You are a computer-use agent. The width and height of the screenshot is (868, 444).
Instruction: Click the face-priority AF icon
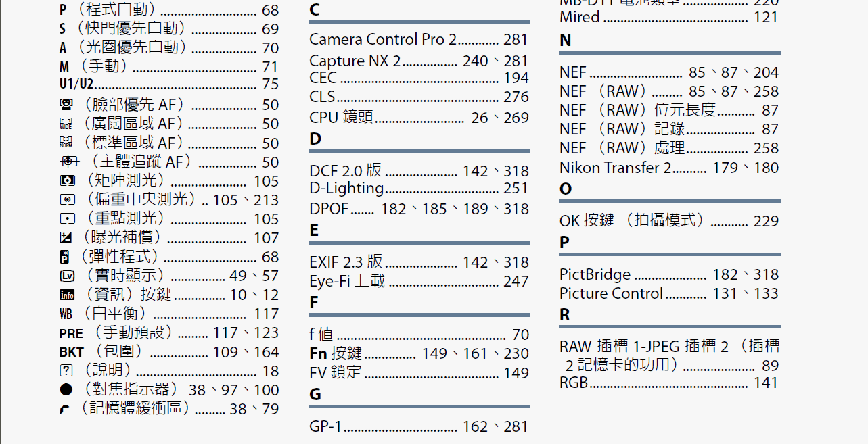coord(66,105)
